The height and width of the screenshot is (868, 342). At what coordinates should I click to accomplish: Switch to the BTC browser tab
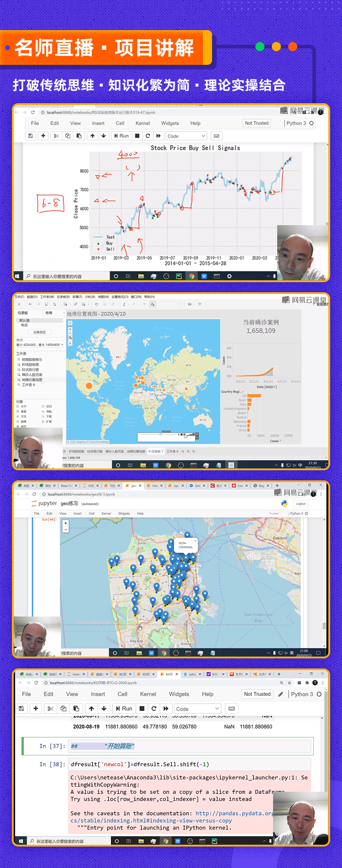(x=215, y=674)
